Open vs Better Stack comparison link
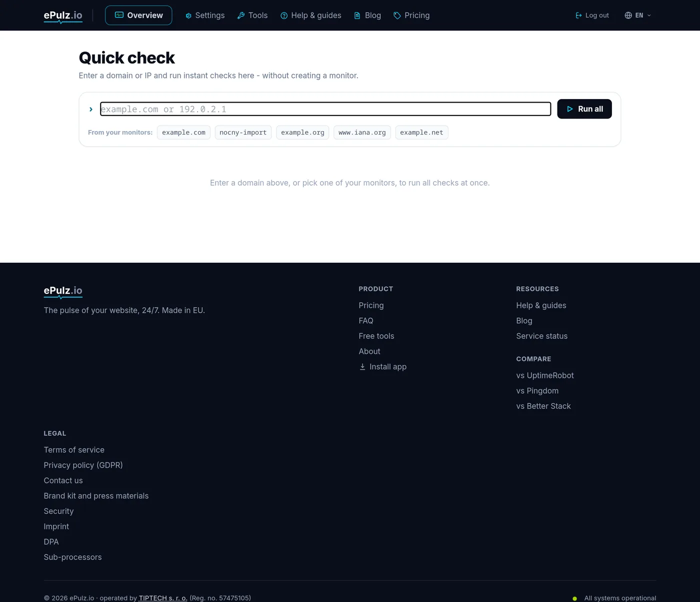 tap(543, 406)
